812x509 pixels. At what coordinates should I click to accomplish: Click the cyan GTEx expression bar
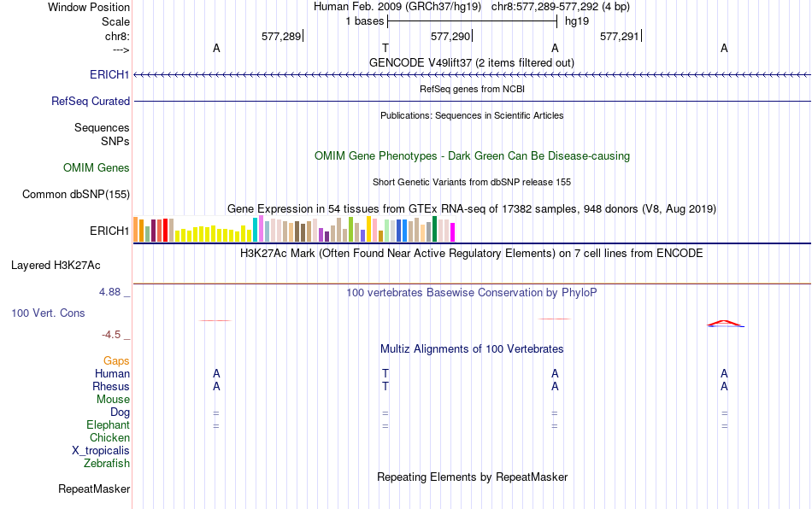256,230
